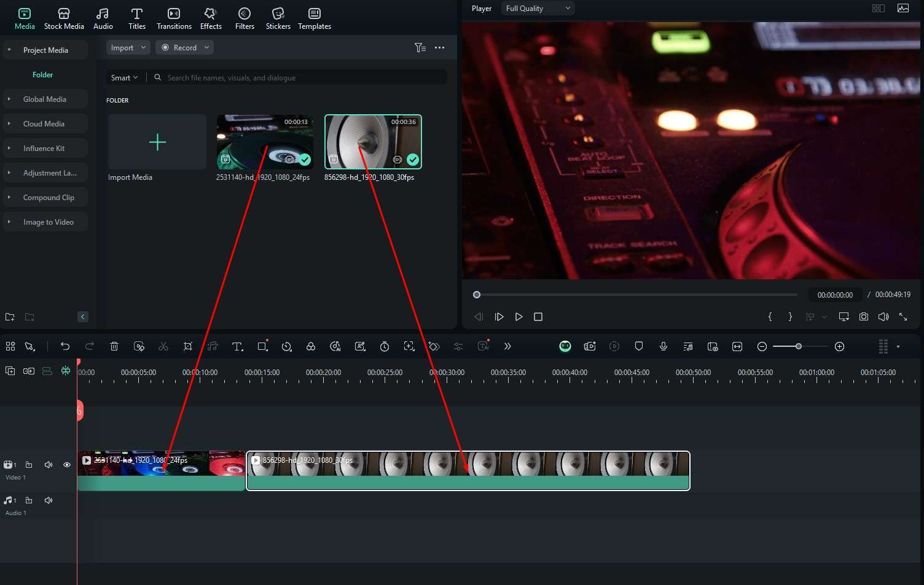Open the Titles tab
Viewport: 924px width, 585px height.
pyautogui.click(x=137, y=18)
